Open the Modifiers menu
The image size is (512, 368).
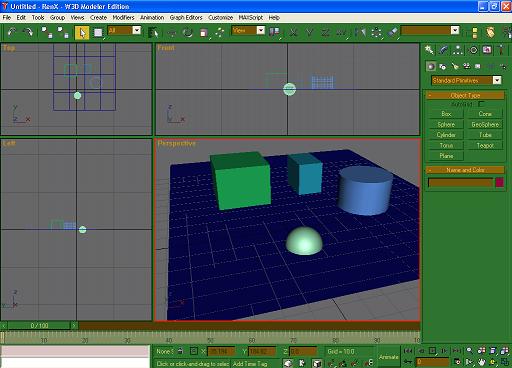click(x=123, y=17)
